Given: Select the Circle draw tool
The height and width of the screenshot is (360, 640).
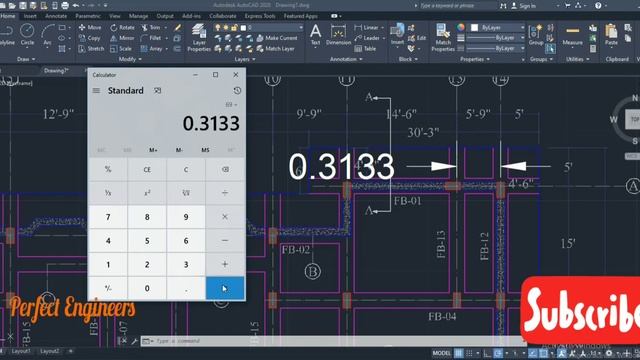Looking at the screenshot, I should (x=27, y=34).
